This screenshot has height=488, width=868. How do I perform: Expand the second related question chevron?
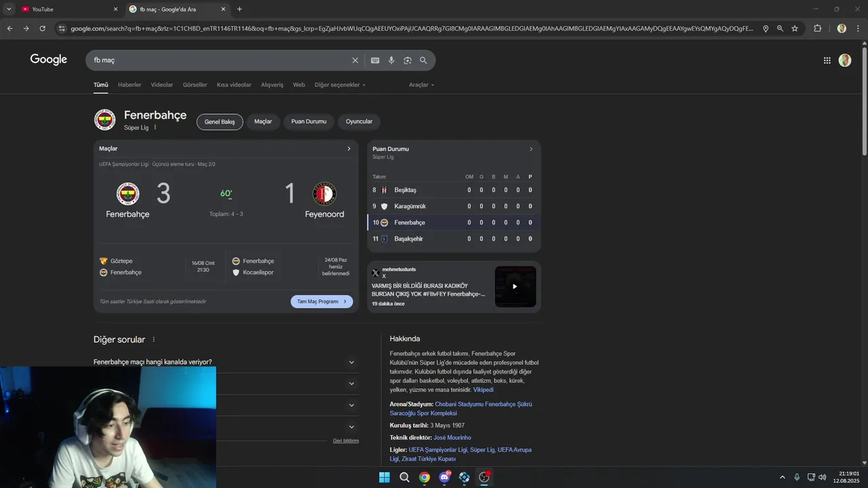point(351,384)
